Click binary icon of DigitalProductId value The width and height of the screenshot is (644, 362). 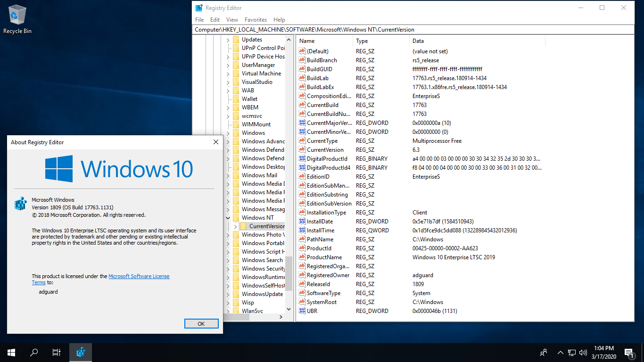click(x=302, y=159)
